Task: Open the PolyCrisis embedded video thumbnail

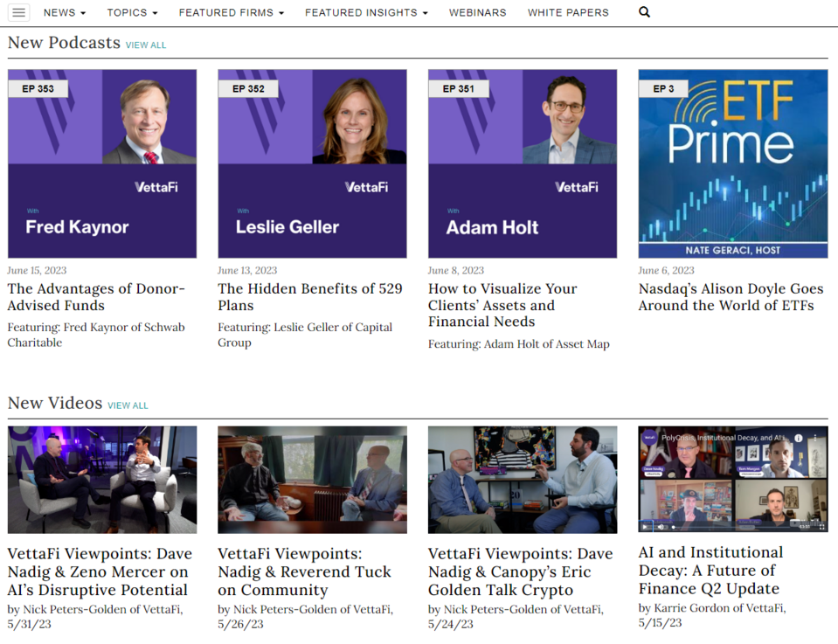Action: tap(733, 479)
